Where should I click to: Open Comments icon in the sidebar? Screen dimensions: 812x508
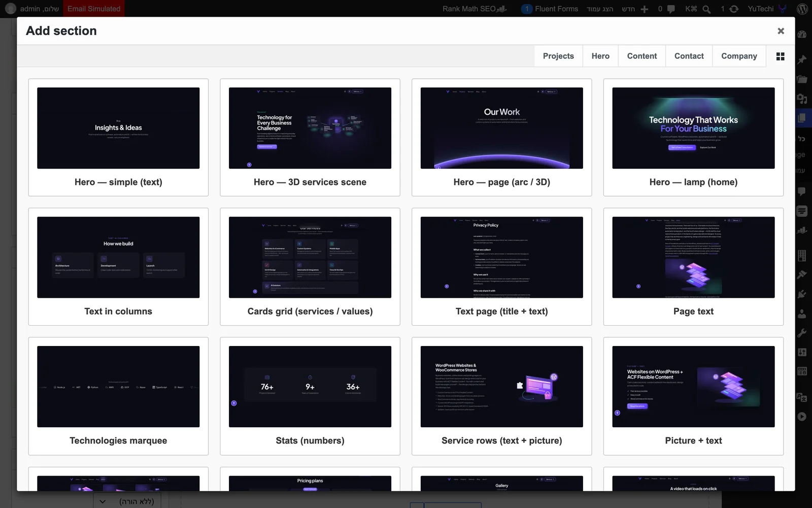click(802, 192)
